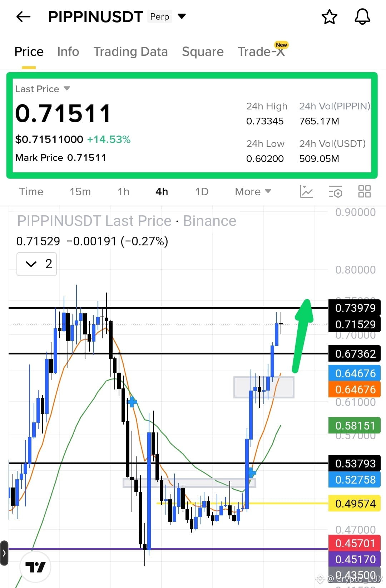Click the 0.71529 current price label
Image resolution: width=386 pixels, height=588 pixels.
[x=355, y=324]
